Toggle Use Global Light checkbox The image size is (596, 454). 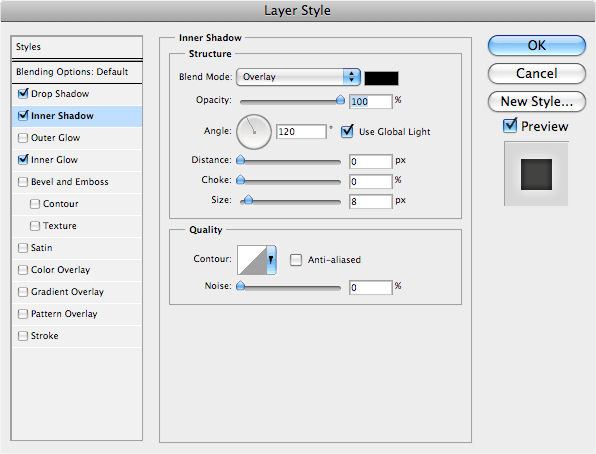pos(347,131)
